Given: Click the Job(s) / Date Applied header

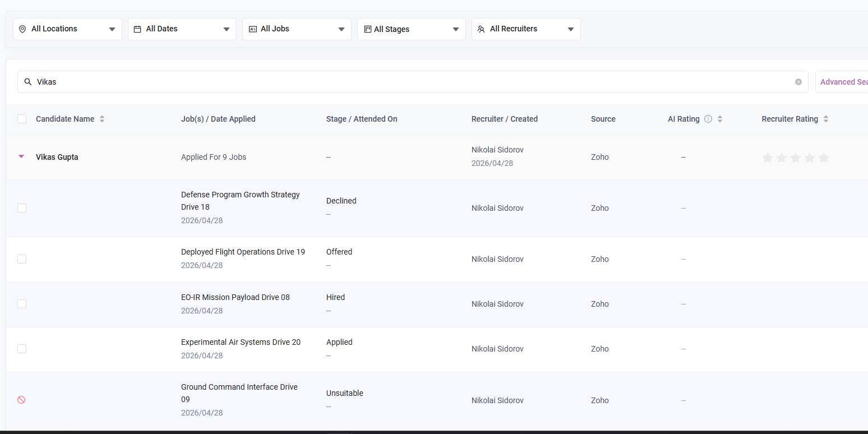Looking at the screenshot, I should [x=218, y=119].
